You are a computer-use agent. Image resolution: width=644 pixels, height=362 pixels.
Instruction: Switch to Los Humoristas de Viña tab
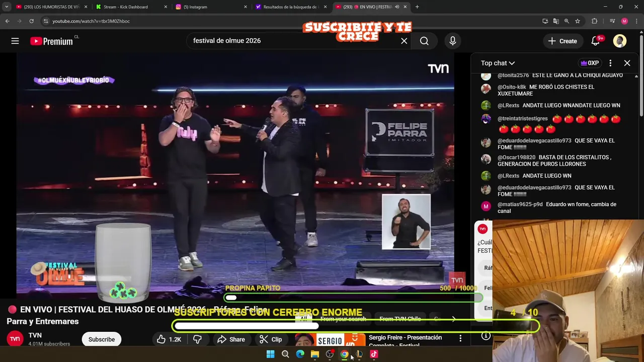51,7
